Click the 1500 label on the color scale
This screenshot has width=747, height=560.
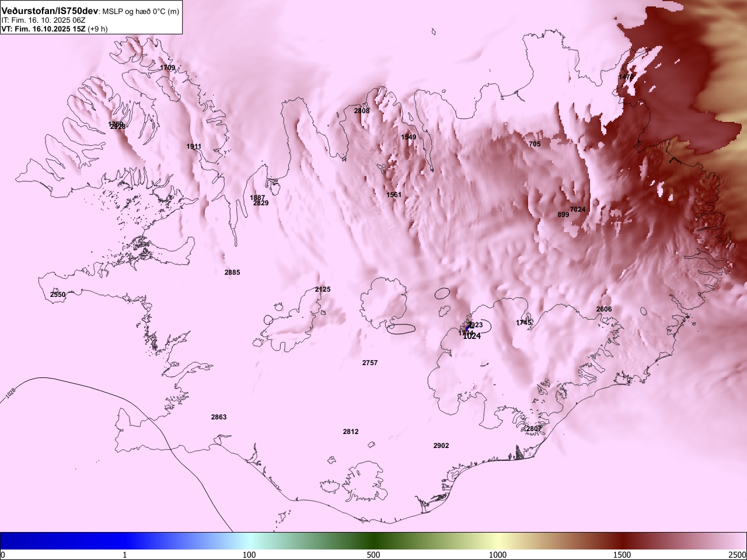[x=622, y=555]
